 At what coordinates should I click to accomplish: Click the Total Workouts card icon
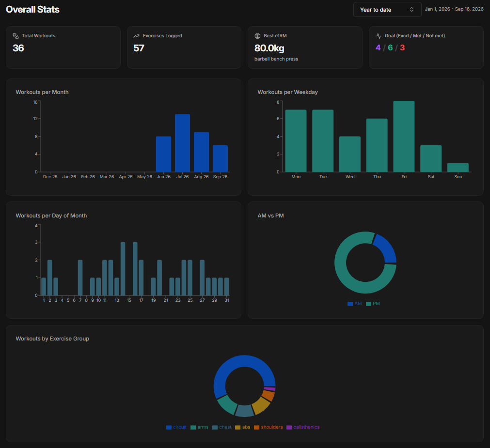coord(16,36)
